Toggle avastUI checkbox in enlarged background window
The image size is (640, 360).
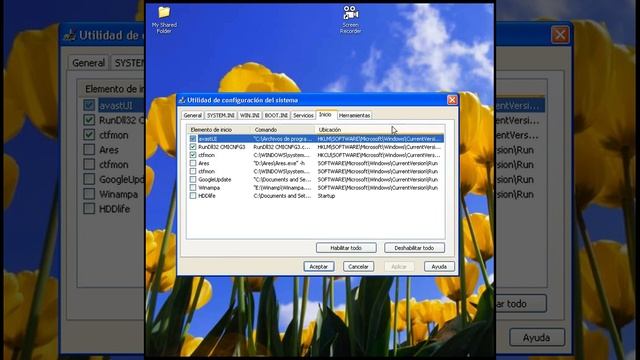point(89,105)
